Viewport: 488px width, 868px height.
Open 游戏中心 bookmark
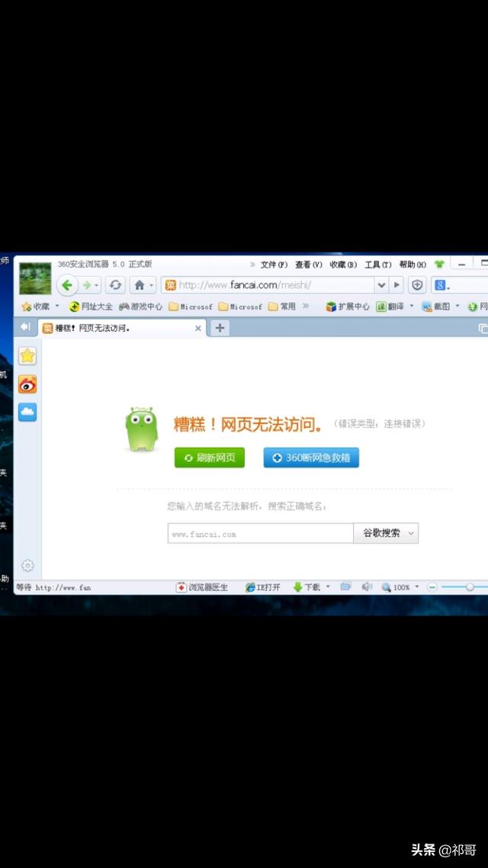click(x=140, y=306)
